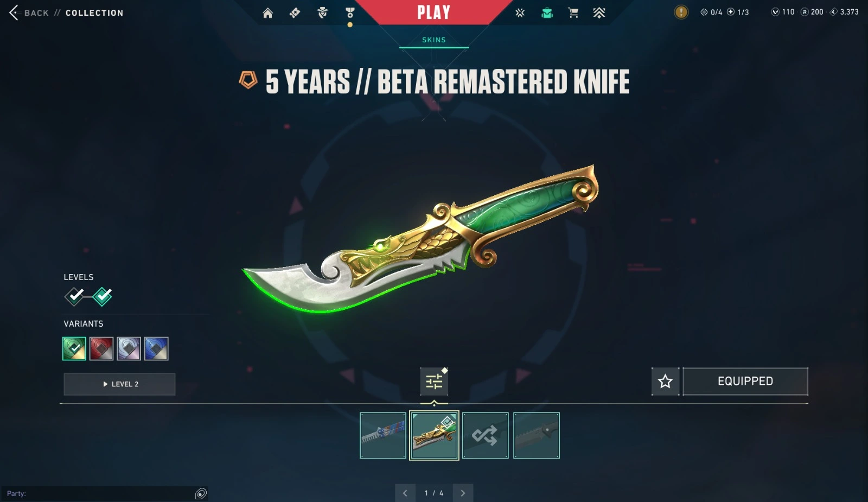The height and width of the screenshot is (502, 868).
Task: Open the Home screen icon
Action: (268, 13)
